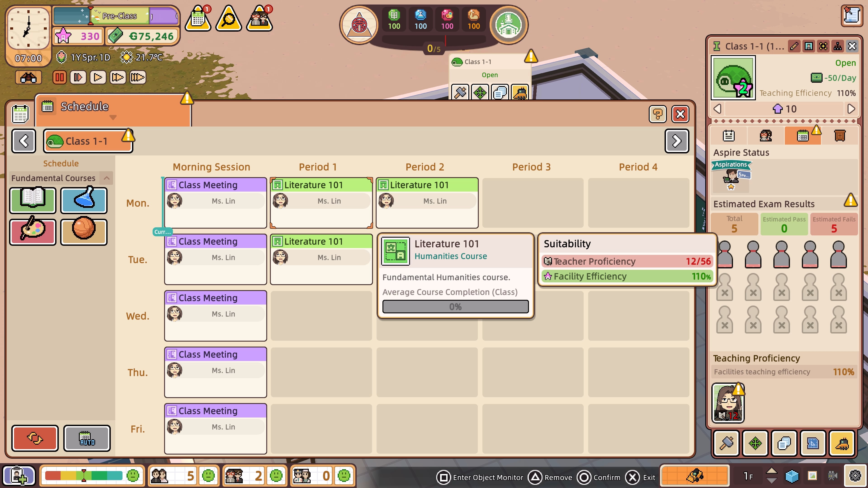This screenshot has width=868, height=488.
Task: Switch to the class students tab
Action: [x=766, y=136]
